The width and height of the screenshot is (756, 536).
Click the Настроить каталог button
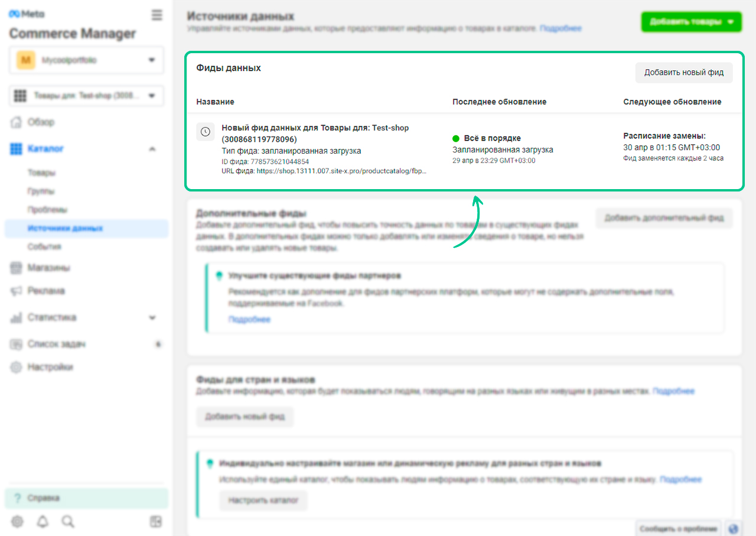[x=263, y=501]
